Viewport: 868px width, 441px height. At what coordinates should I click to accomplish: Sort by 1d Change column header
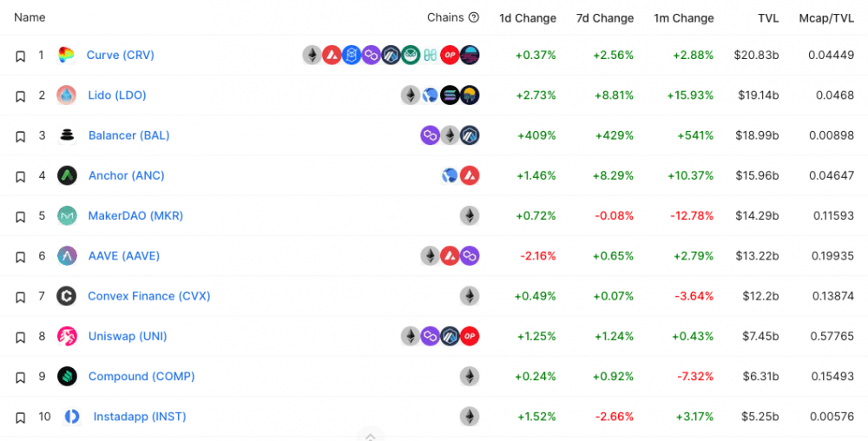click(528, 18)
